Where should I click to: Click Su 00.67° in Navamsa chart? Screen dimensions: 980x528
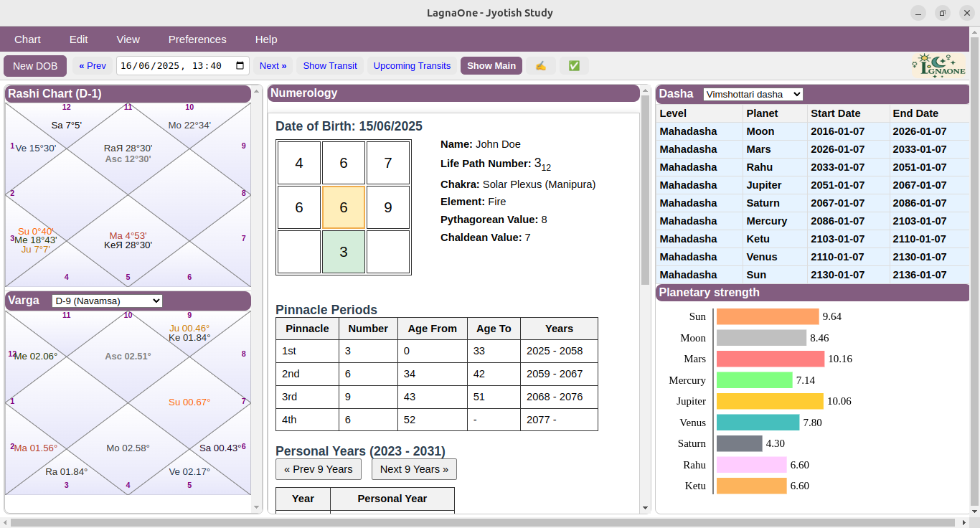click(x=189, y=402)
